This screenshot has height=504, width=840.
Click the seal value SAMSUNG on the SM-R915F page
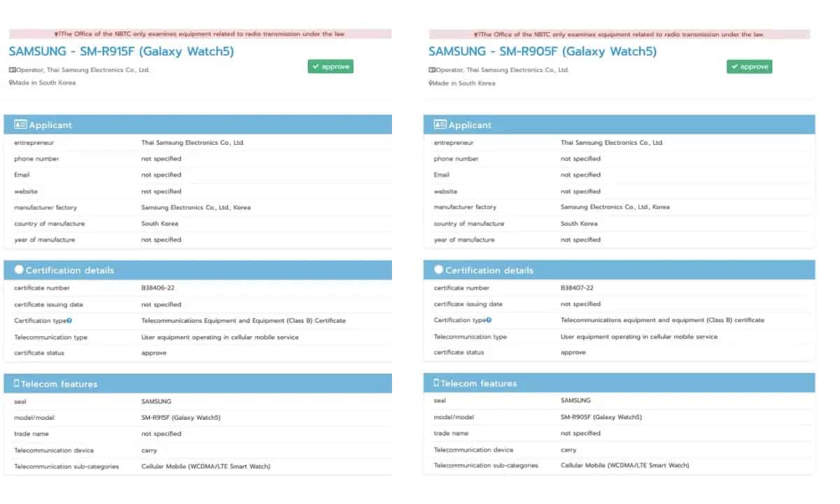[x=156, y=402]
